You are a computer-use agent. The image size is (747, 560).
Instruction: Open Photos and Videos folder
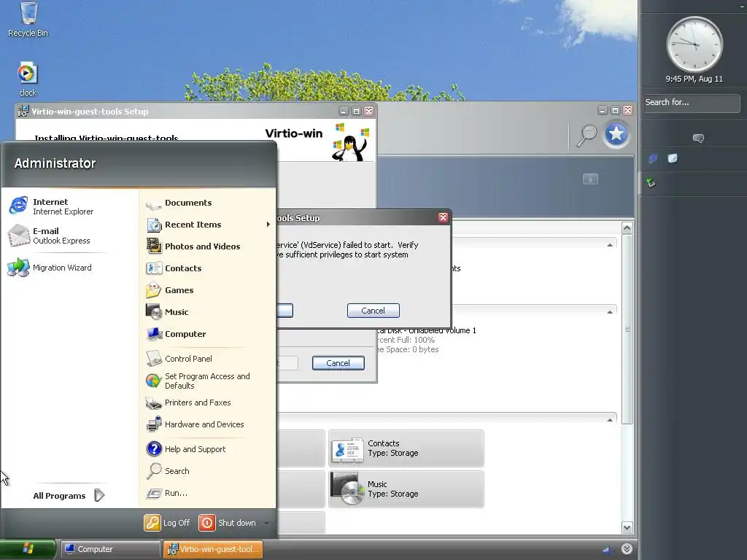click(x=193, y=246)
